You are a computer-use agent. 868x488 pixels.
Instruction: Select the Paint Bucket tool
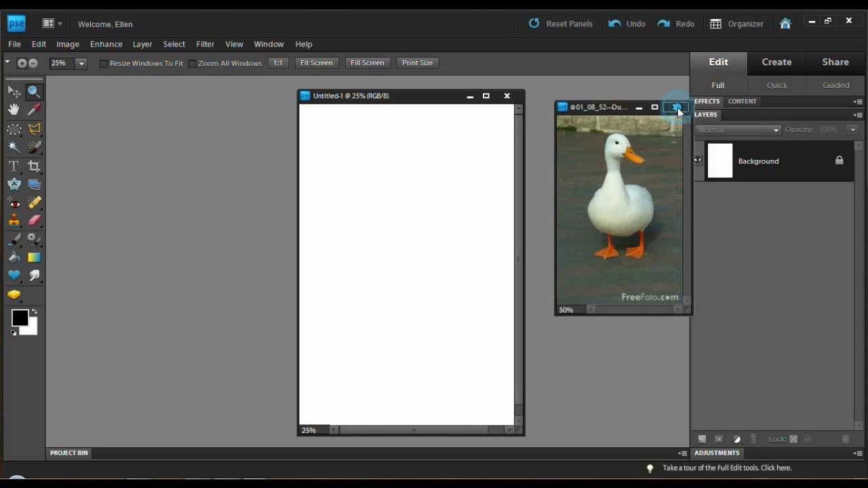point(14,258)
